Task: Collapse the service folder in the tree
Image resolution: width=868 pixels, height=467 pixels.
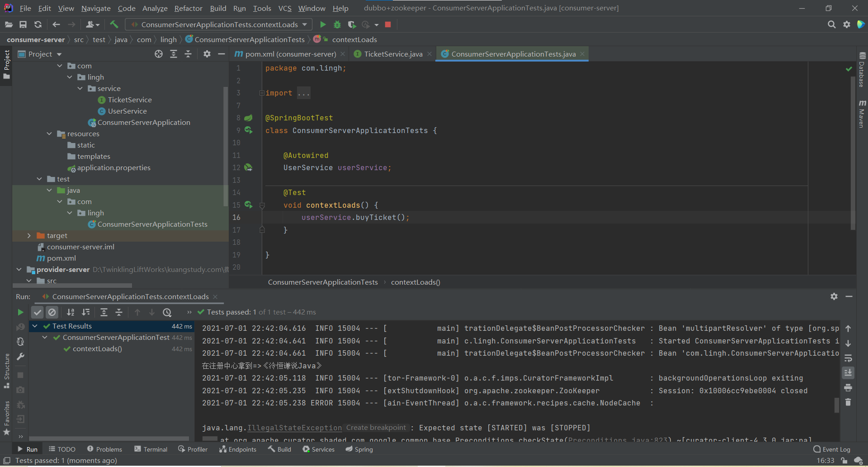Action: [80, 89]
